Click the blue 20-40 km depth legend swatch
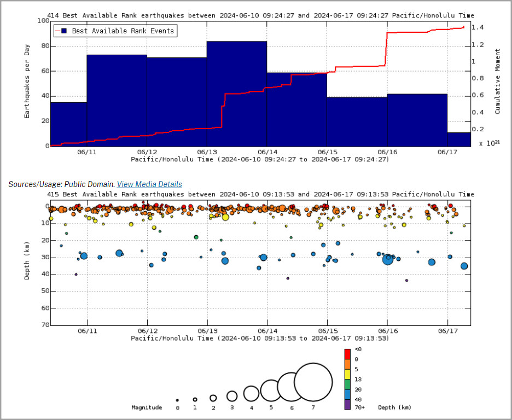This screenshot has height=420, width=512. 347,394
